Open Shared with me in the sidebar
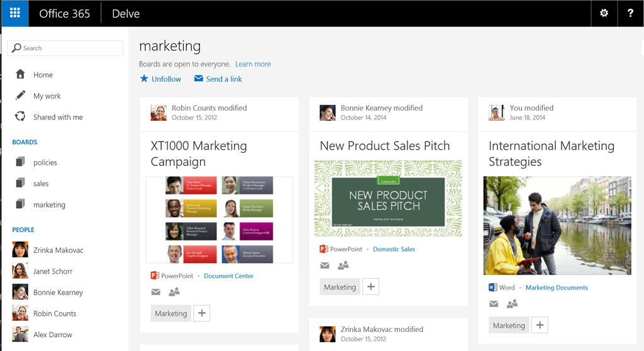The width and height of the screenshot is (644, 351). coord(58,117)
